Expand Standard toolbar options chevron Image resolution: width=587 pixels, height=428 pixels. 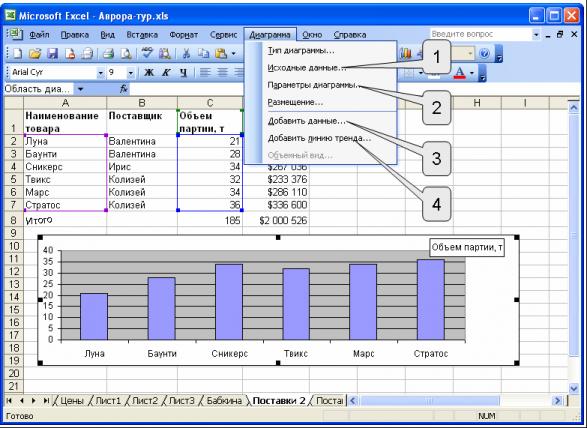coord(499,54)
